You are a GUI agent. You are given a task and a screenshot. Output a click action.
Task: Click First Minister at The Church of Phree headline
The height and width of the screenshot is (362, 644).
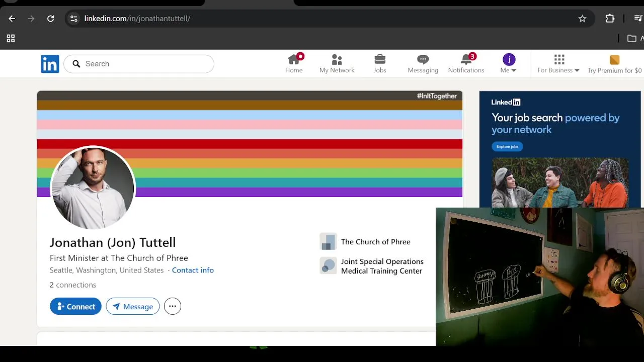[119, 258]
